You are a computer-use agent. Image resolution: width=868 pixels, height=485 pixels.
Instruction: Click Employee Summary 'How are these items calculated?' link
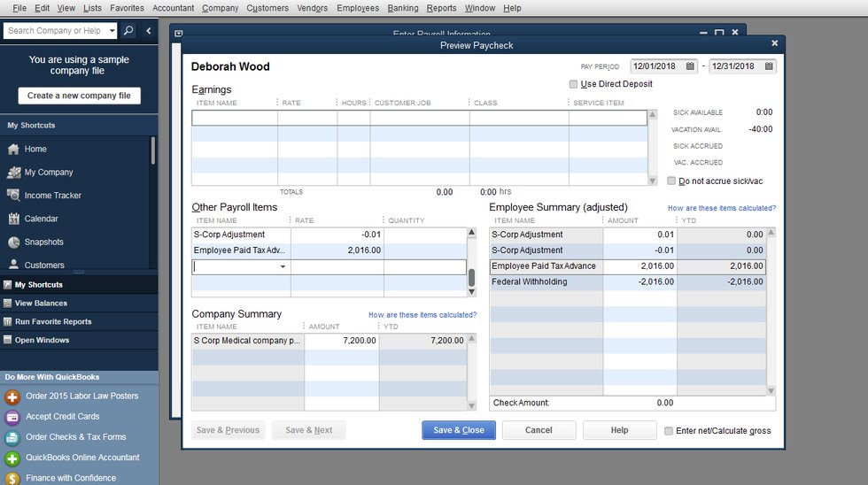[x=721, y=208]
